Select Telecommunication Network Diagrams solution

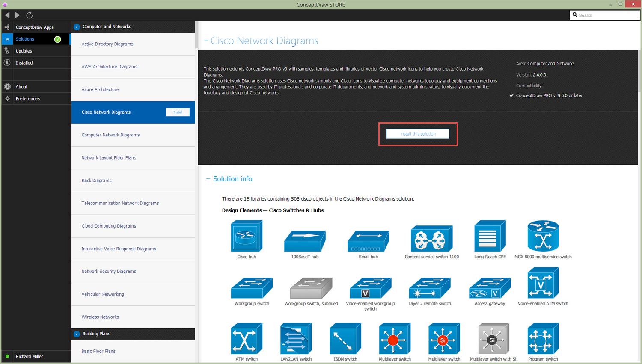(x=133, y=203)
